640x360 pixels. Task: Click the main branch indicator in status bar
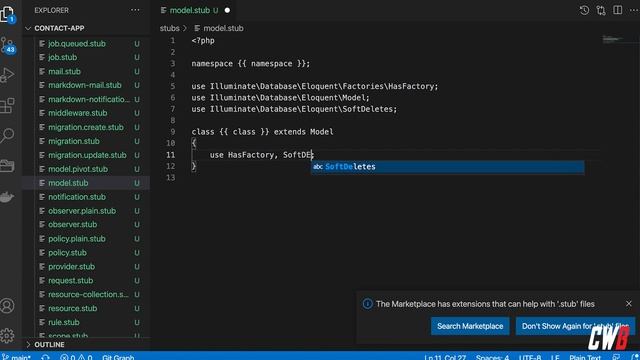[x=16, y=357]
